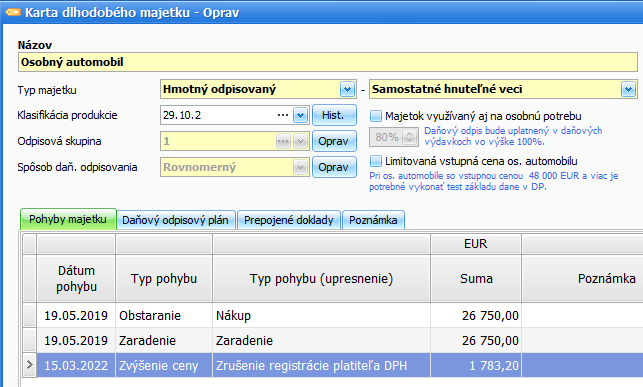The height and width of the screenshot is (387, 643).
Task: Click the EUR group header
Action: (x=476, y=244)
